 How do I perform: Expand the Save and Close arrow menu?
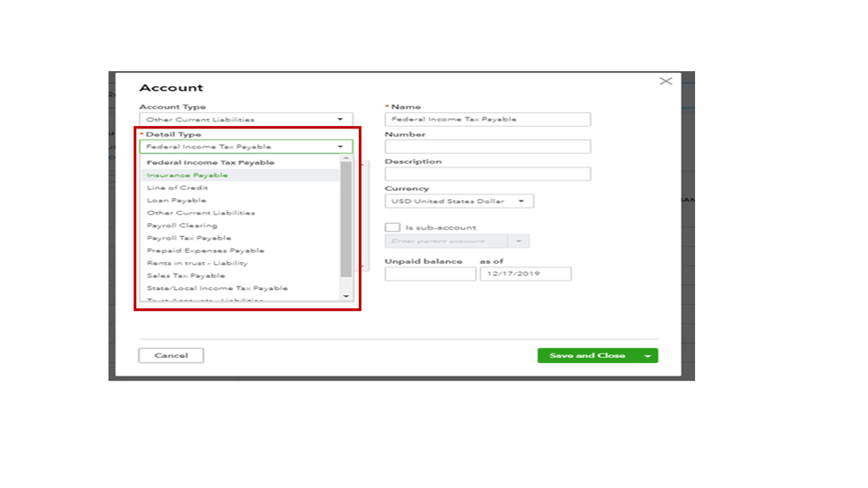tap(647, 356)
